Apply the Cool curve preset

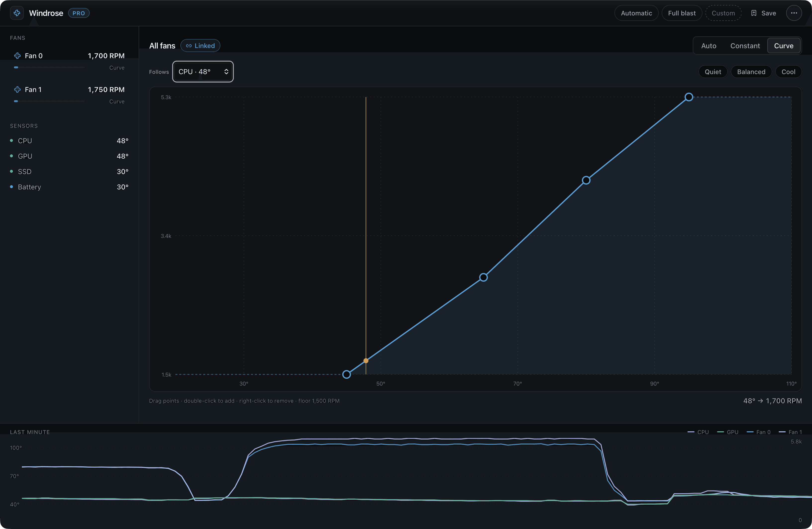point(788,72)
